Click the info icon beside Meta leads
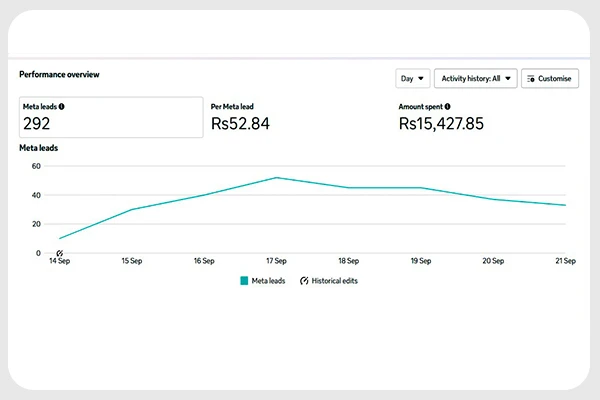Viewport: 600px width, 400px height. [64, 105]
